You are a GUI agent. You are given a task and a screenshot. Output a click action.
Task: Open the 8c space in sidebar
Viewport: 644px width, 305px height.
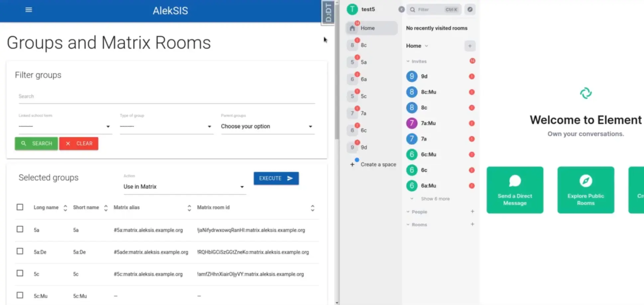(364, 45)
